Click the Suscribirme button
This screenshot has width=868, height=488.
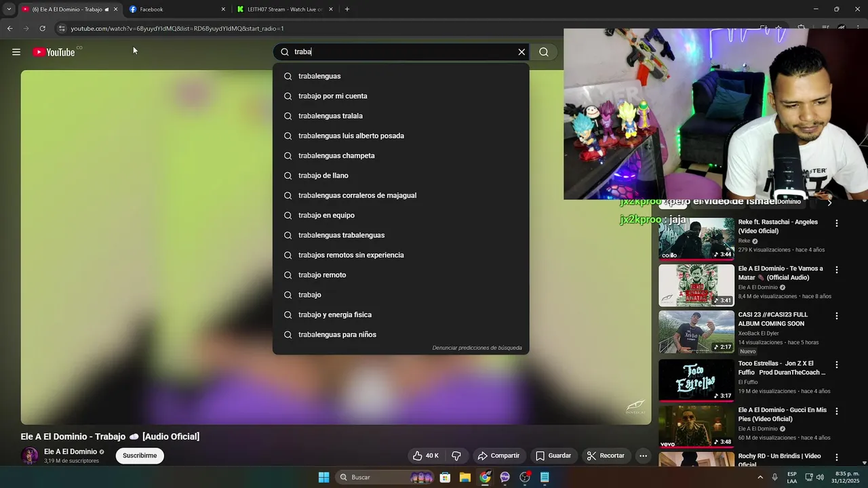tap(140, 455)
